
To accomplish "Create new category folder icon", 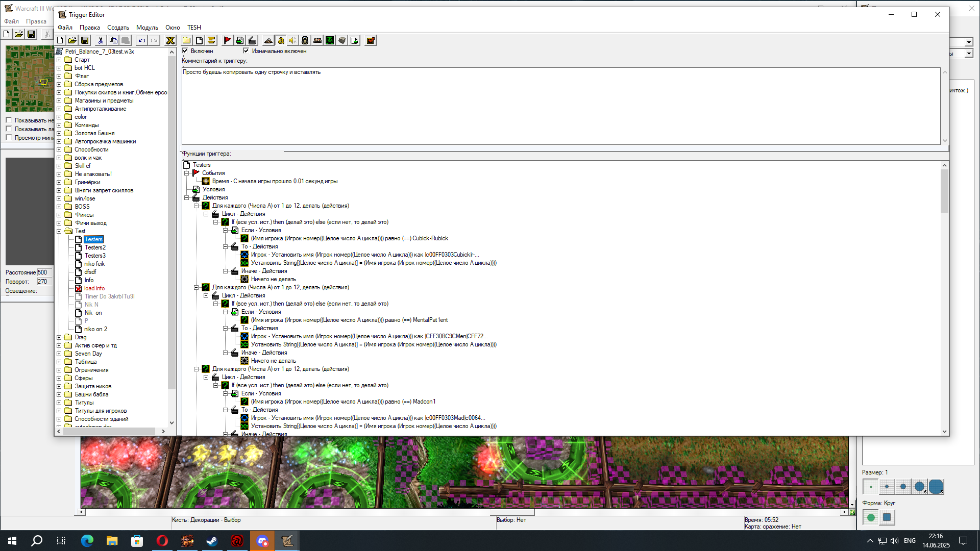I will coord(187,40).
